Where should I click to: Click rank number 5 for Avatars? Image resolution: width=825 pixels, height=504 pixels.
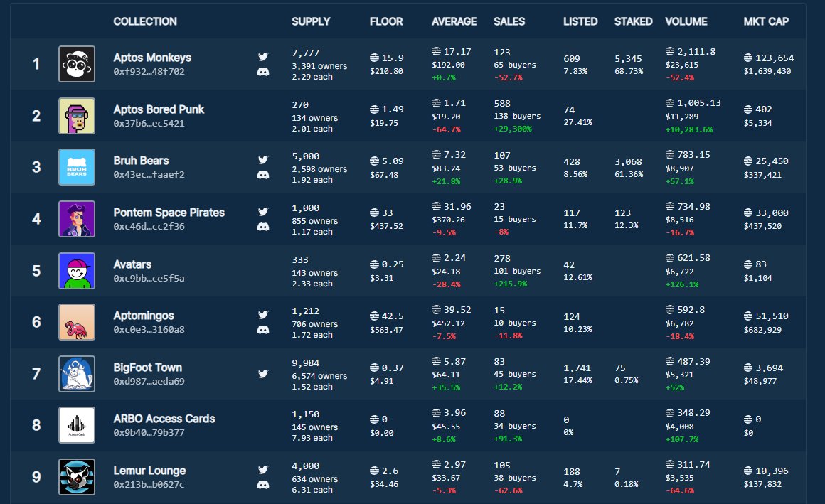(36, 271)
